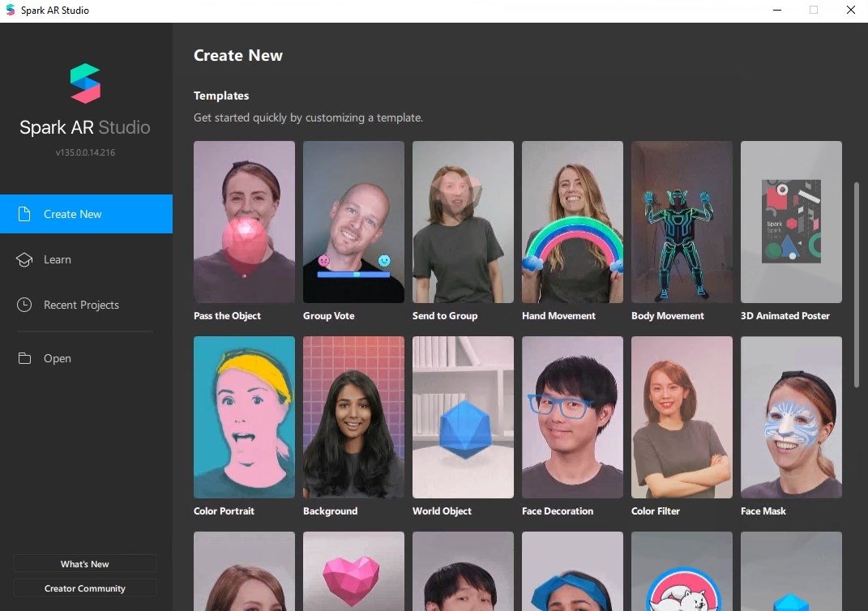Choose the Group Vote template thumbnail
This screenshot has width=868, height=611.
(x=353, y=222)
